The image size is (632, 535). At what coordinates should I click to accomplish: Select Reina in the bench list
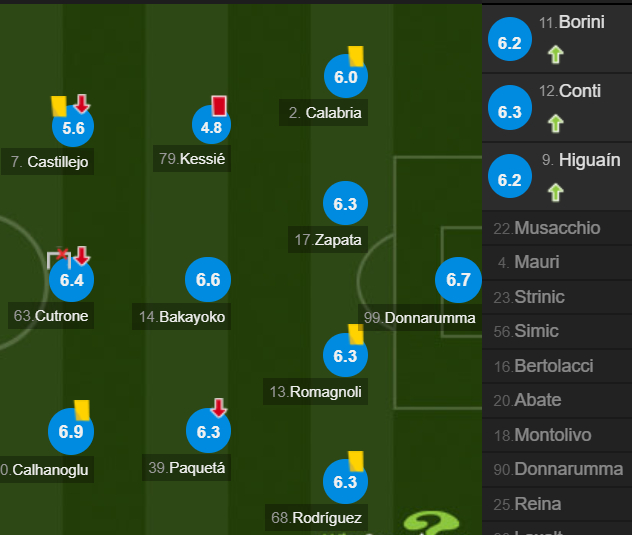[x=557, y=504]
